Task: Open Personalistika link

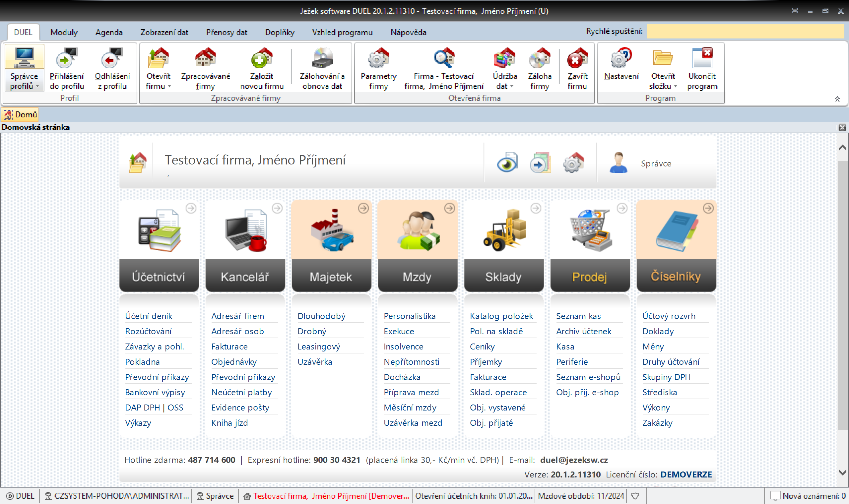Action: click(410, 316)
